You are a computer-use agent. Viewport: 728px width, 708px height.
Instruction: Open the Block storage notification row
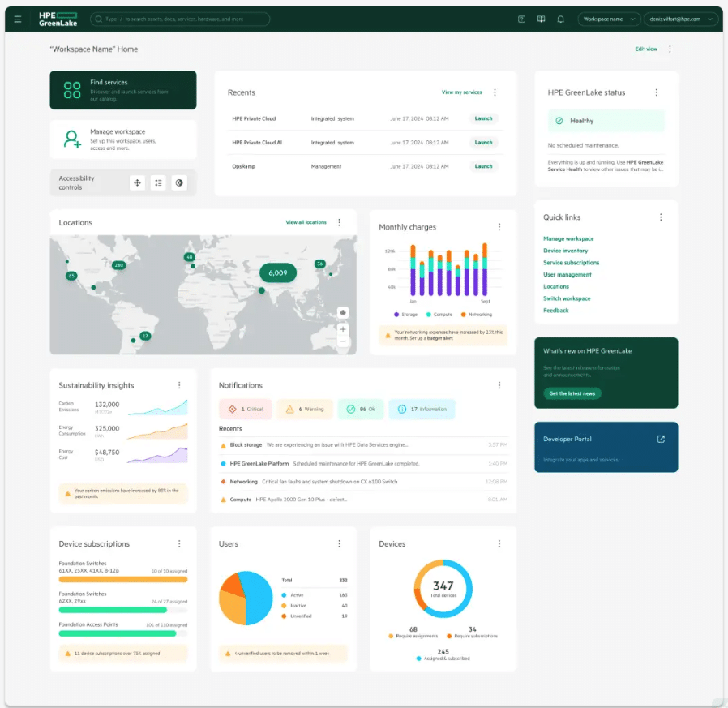363,445
